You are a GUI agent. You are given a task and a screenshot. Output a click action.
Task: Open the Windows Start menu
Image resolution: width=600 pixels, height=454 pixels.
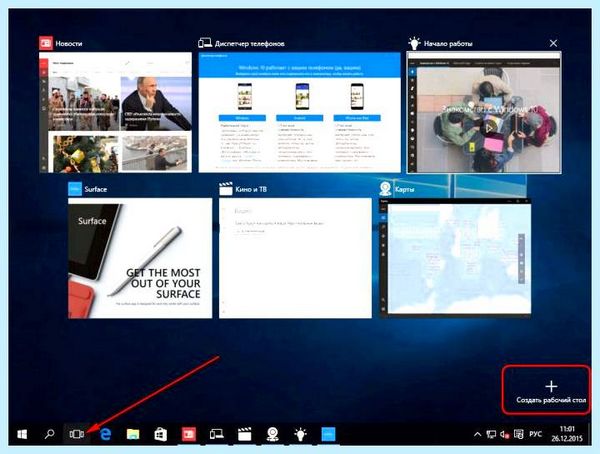pyautogui.click(x=22, y=434)
